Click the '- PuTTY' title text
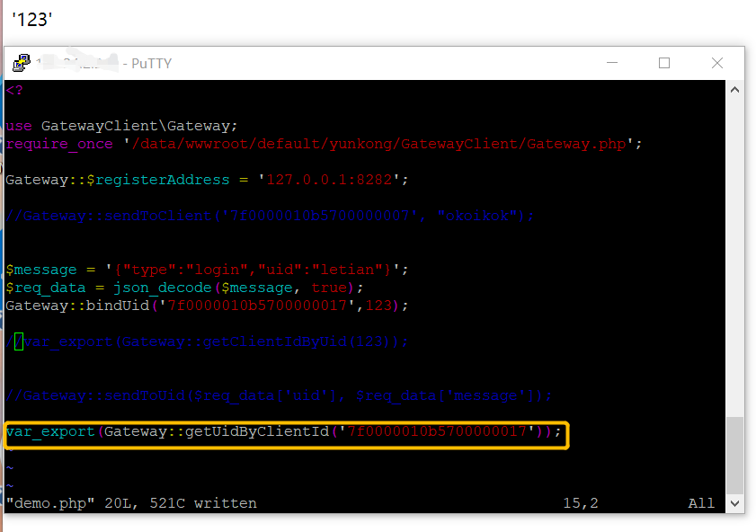This screenshot has height=532, width=756. tap(147, 64)
